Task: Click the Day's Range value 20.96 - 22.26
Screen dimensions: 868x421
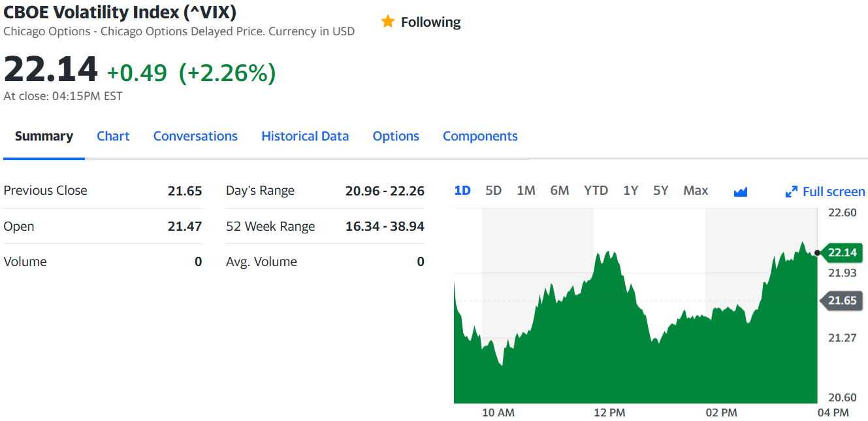Action: point(385,191)
